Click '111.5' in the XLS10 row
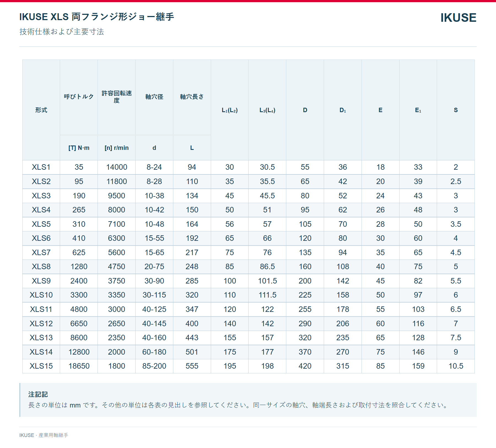 click(x=267, y=295)
